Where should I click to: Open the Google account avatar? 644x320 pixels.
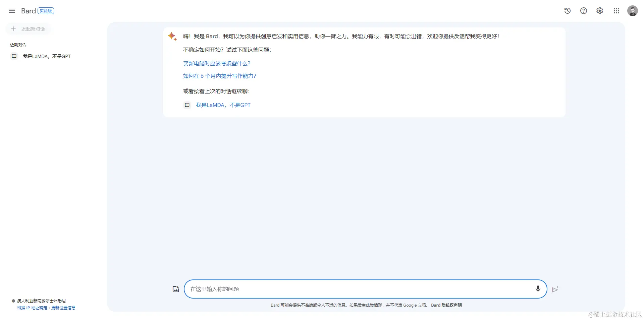(633, 11)
